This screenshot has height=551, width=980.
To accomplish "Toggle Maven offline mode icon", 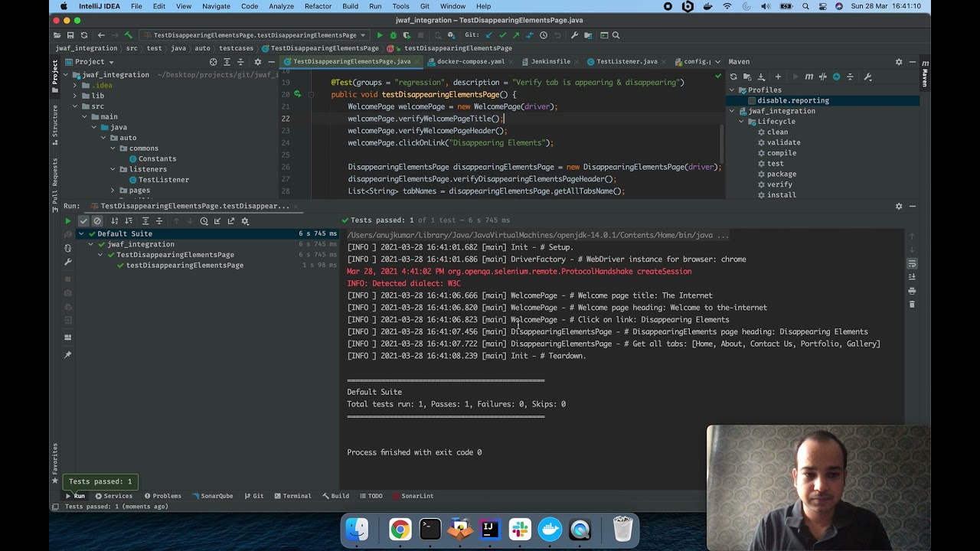I will pos(823,77).
